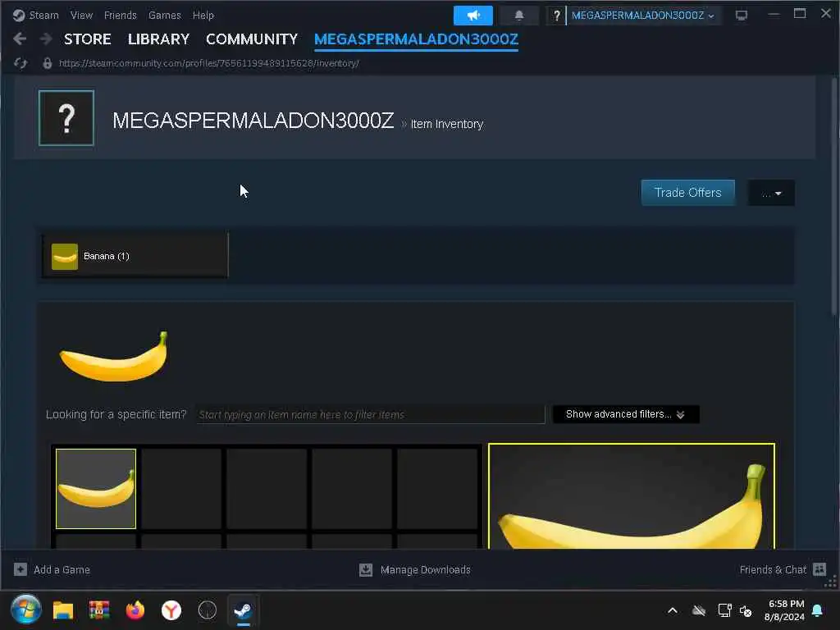The image size is (840, 630).
Task: Click the question mark avatar in title bar
Action: 556,16
